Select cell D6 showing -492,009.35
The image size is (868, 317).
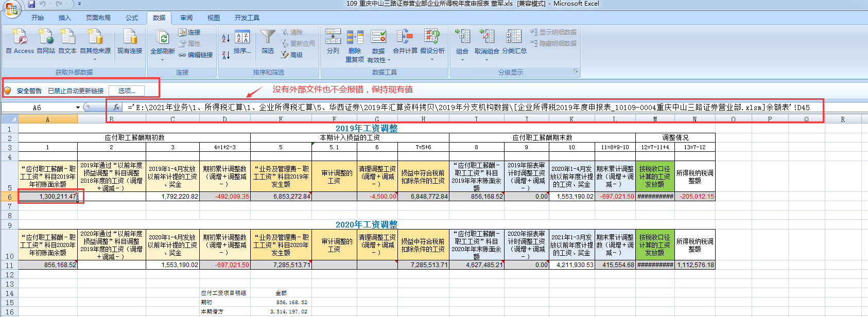pyautogui.click(x=224, y=196)
